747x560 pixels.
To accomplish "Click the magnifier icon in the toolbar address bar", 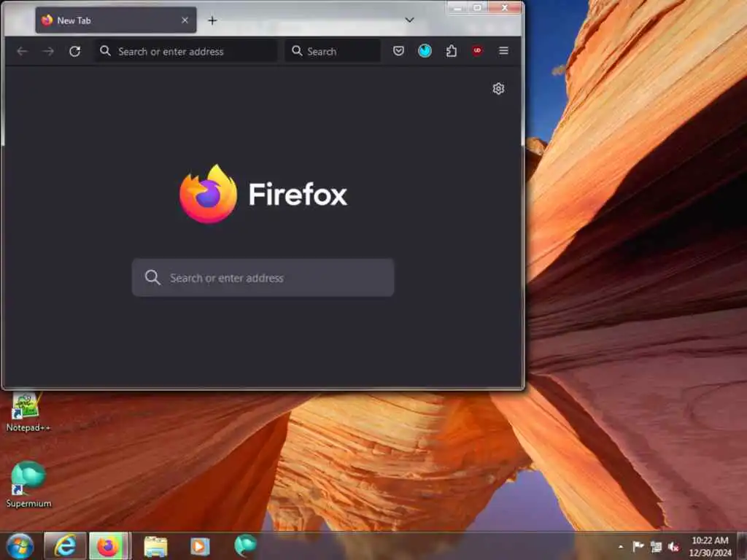I will click(105, 50).
